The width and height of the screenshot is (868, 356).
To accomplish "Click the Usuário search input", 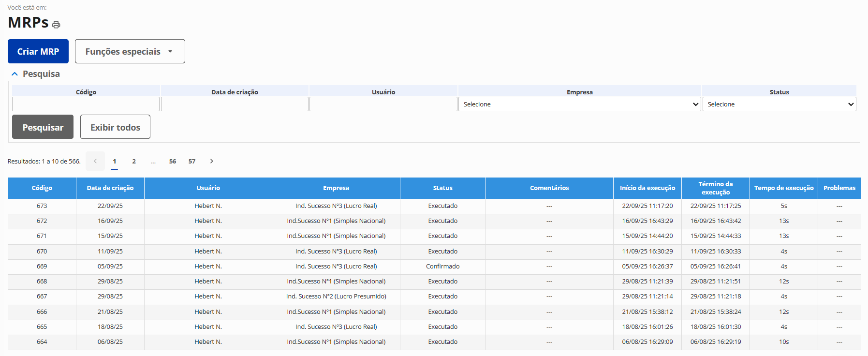I will click(x=383, y=104).
